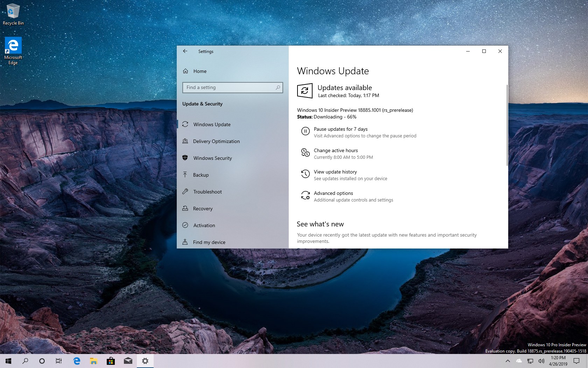Click the Backup upload arrow icon

point(185,175)
